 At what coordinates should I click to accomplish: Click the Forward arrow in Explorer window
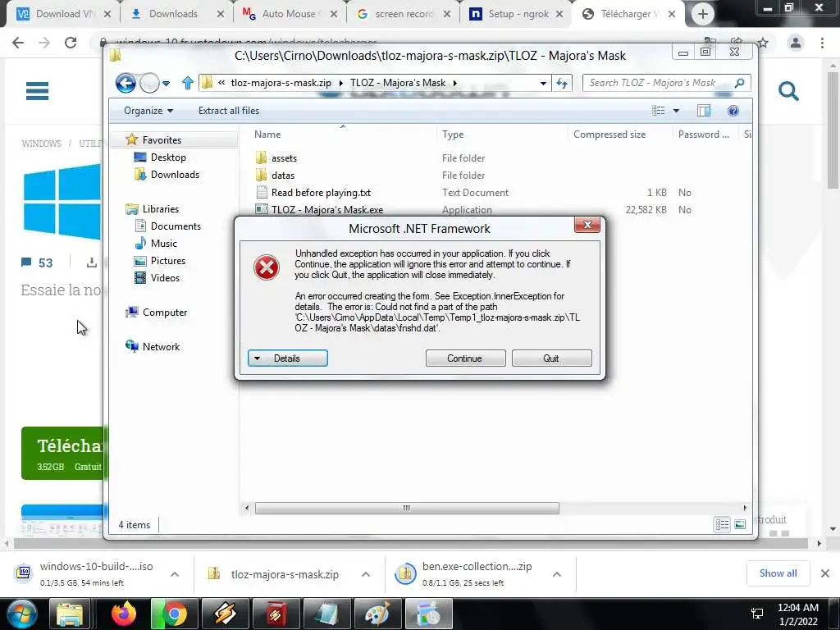pos(149,83)
